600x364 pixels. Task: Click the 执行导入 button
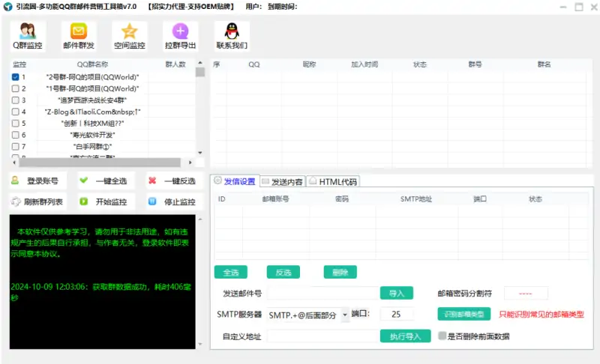(405, 336)
